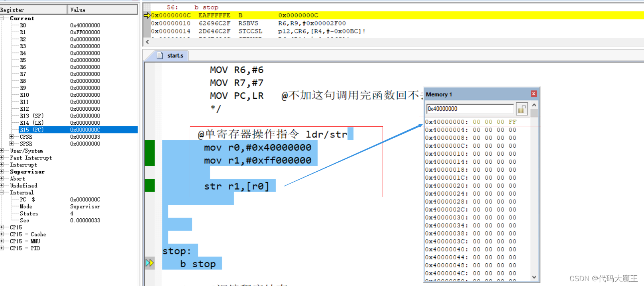Image resolution: width=644 pixels, height=286 pixels.
Task: Click the current-execution arrow in the disassembly gutter
Action: pyautogui.click(x=147, y=16)
